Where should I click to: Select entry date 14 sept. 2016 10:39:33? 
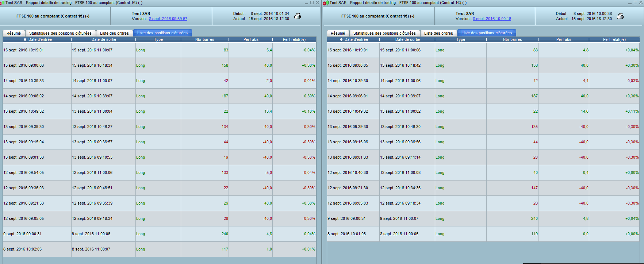pyautogui.click(x=24, y=81)
